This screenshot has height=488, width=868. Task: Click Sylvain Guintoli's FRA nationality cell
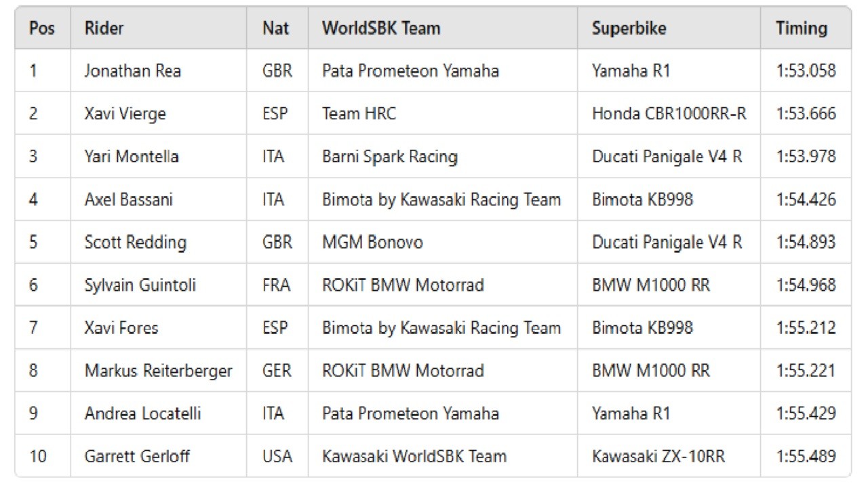click(276, 285)
